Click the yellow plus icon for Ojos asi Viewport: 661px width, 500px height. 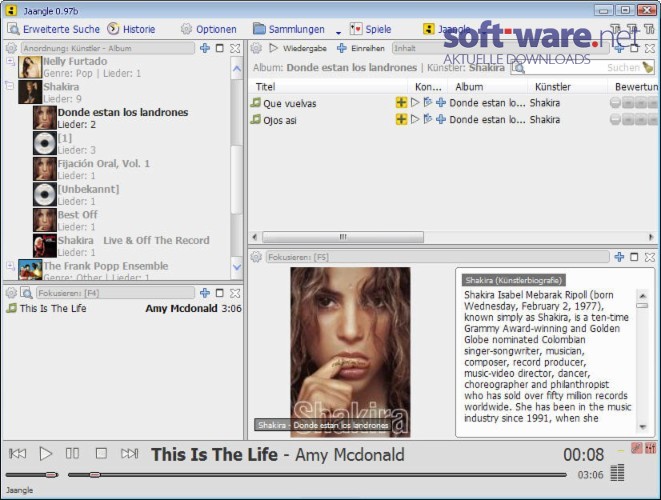coord(401,119)
